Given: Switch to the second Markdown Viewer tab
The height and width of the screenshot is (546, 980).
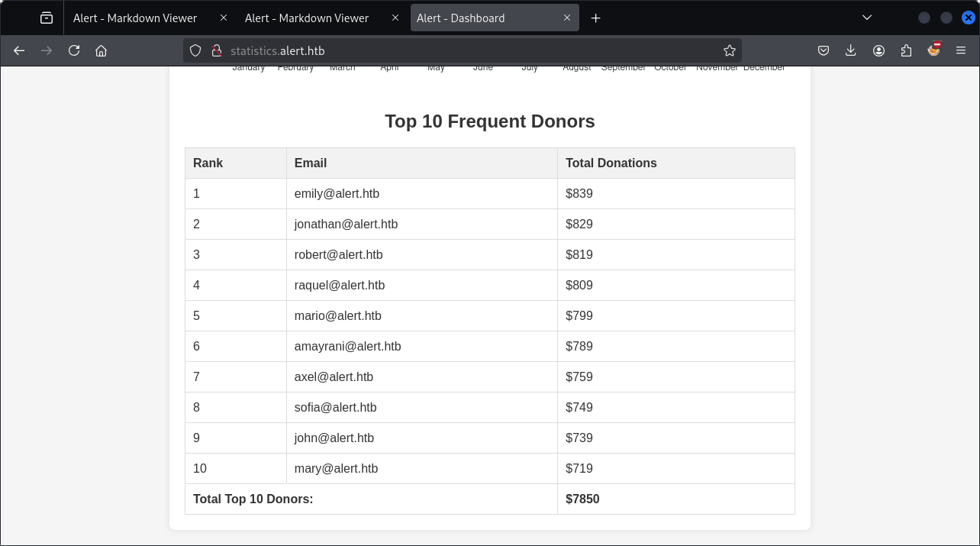Looking at the screenshot, I should tap(307, 18).
